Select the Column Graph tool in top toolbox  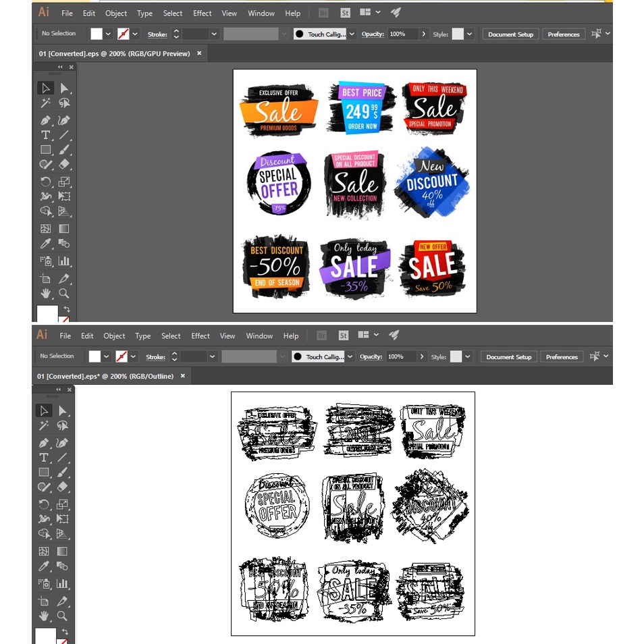coord(64,261)
